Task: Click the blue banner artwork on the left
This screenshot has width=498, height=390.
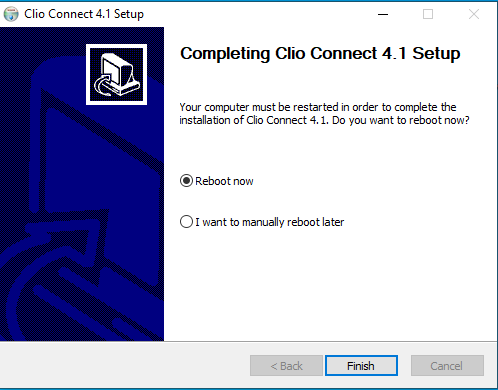Action: 82,184
